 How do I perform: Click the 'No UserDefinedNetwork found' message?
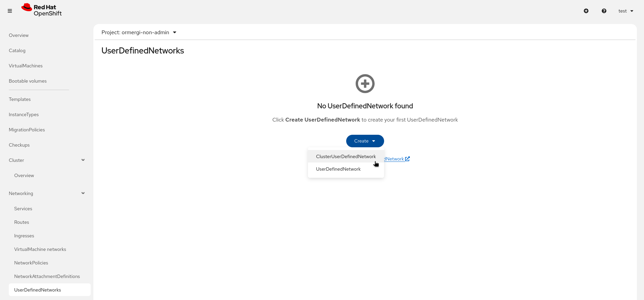click(365, 106)
